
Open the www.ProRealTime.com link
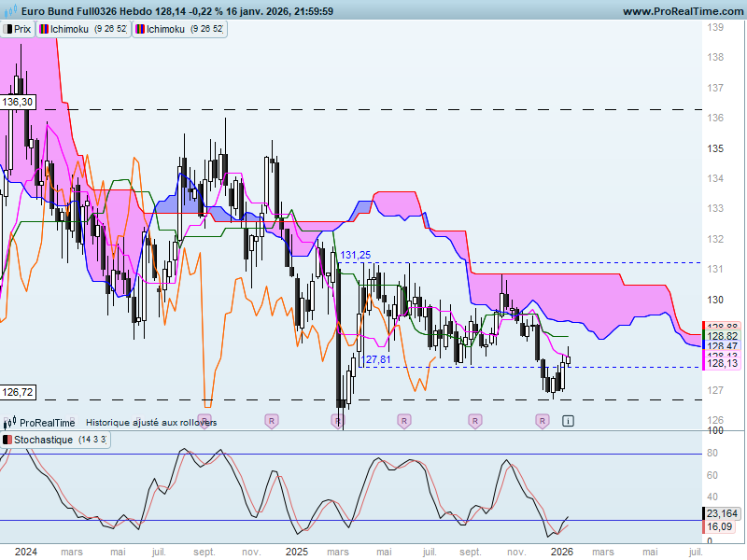click(684, 11)
